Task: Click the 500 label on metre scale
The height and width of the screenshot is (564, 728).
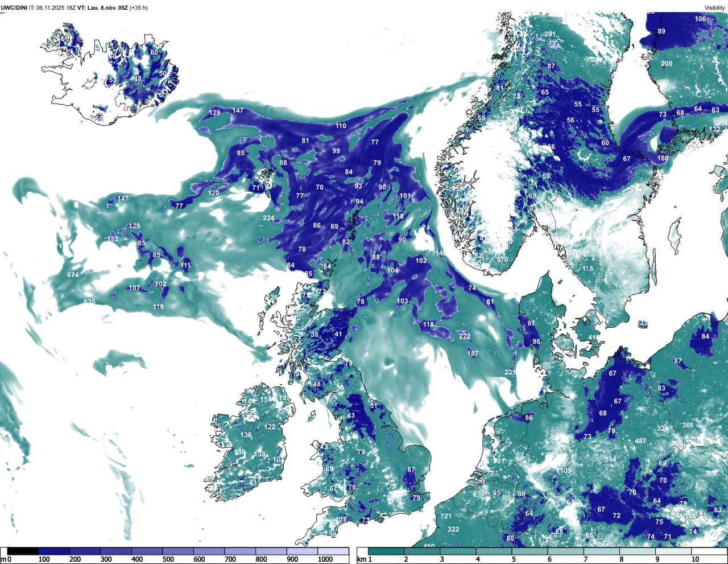Action: (x=168, y=559)
